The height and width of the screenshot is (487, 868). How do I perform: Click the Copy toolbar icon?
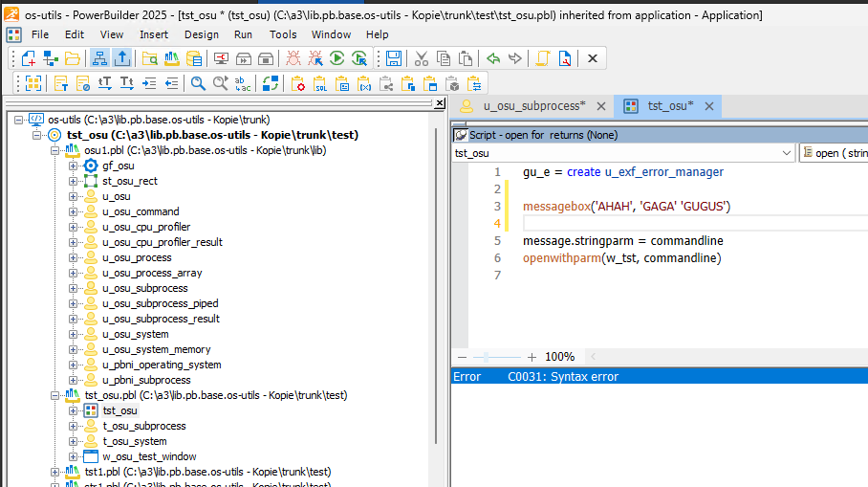444,58
